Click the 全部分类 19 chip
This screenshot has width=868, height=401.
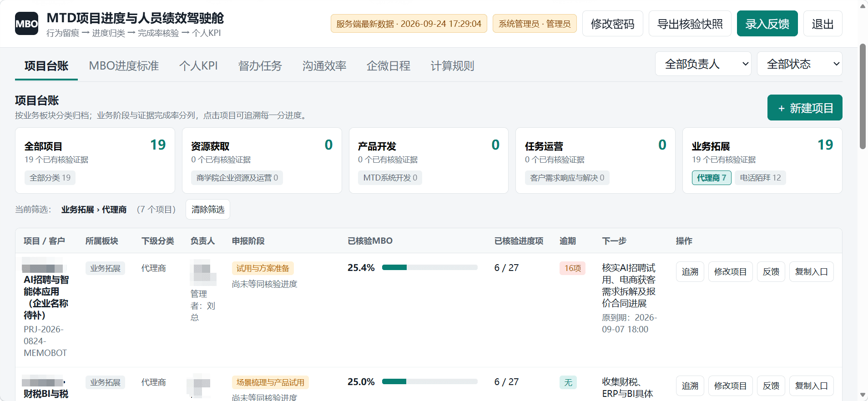click(x=50, y=178)
